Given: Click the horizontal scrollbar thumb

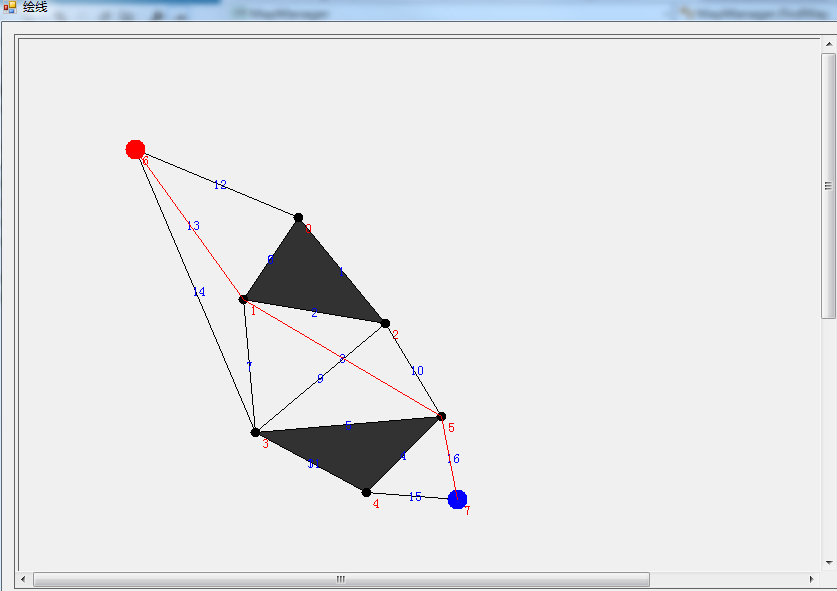Looking at the screenshot, I should click(x=341, y=579).
